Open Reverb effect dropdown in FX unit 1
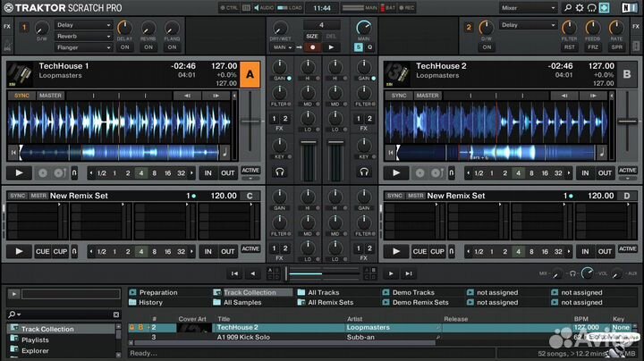 (x=83, y=36)
